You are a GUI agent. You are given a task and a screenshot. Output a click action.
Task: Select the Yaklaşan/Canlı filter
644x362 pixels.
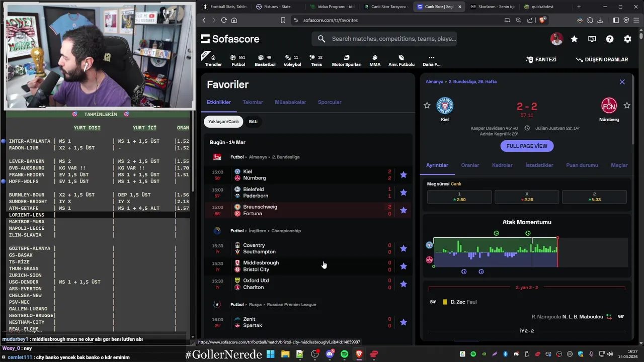(223, 121)
